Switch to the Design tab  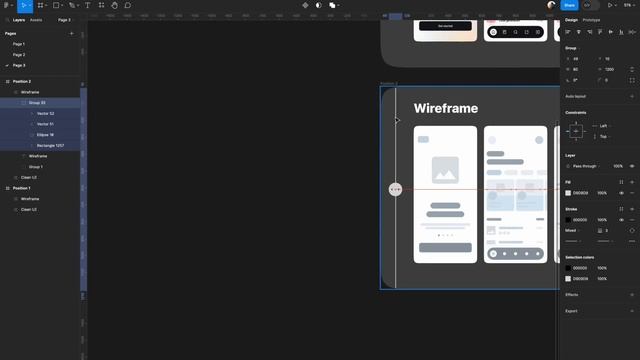tap(571, 20)
